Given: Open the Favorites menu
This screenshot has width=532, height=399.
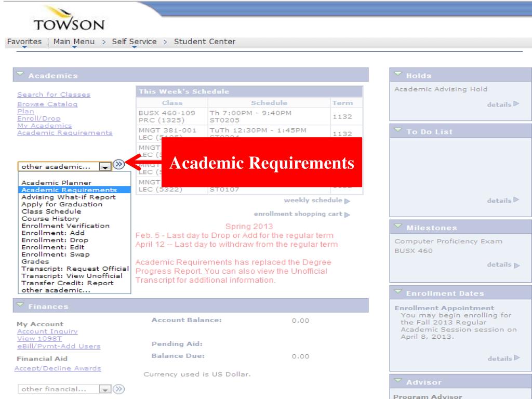Looking at the screenshot, I should tap(24, 42).
